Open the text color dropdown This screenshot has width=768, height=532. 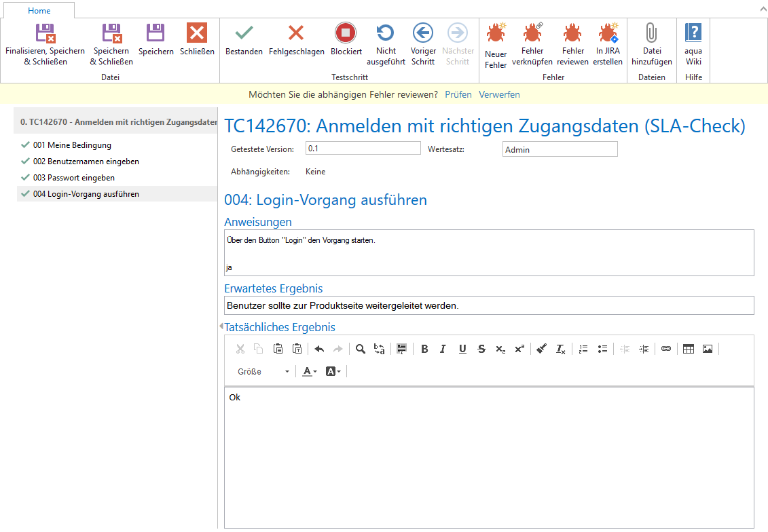310,371
